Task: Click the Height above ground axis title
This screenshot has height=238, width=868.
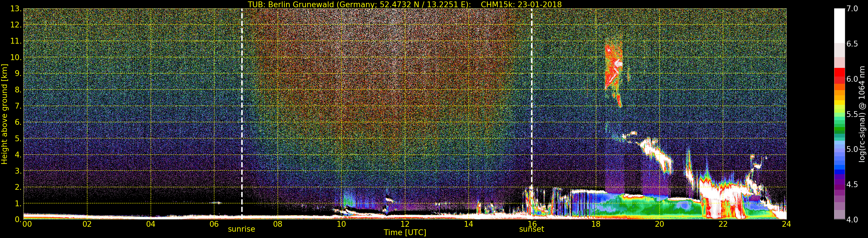Action: click(x=4, y=114)
